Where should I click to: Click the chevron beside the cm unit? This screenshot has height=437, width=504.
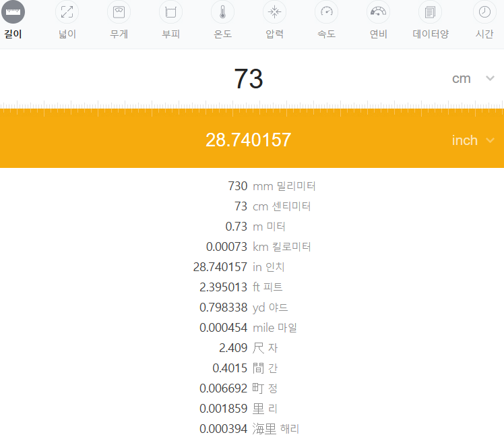(x=490, y=78)
